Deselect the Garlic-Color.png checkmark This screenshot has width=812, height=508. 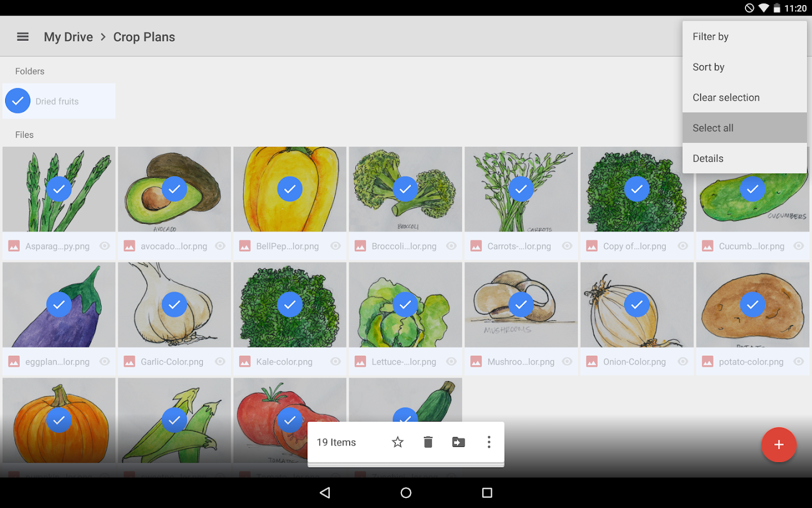click(x=174, y=305)
